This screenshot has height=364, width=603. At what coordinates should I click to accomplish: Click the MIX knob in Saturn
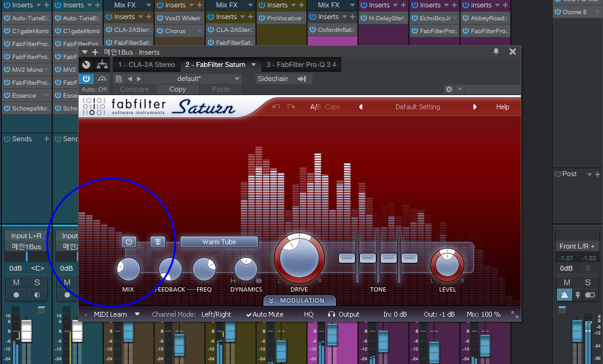click(128, 269)
